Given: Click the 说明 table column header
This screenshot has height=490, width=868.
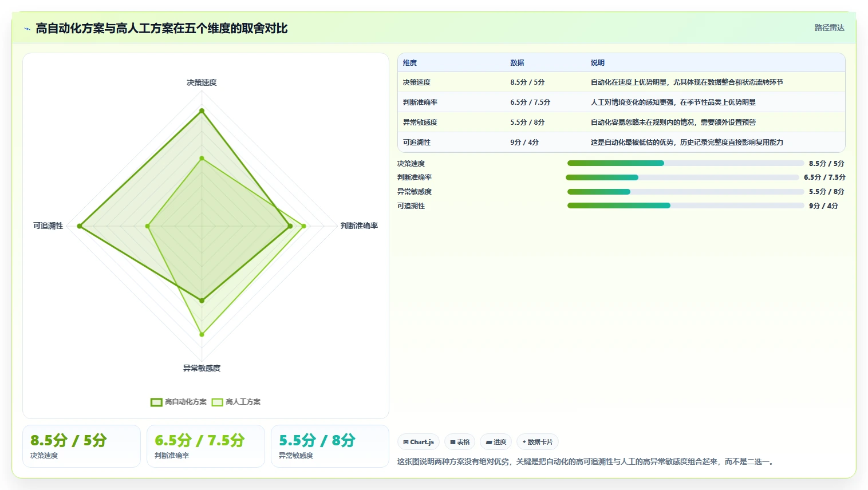Looking at the screenshot, I should click(x=598, y=63).
